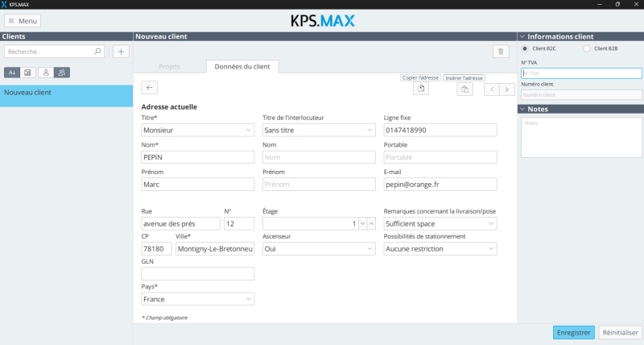644x345 pixels.
Task: Click the Numéro client input field
Action: (581, 94)
